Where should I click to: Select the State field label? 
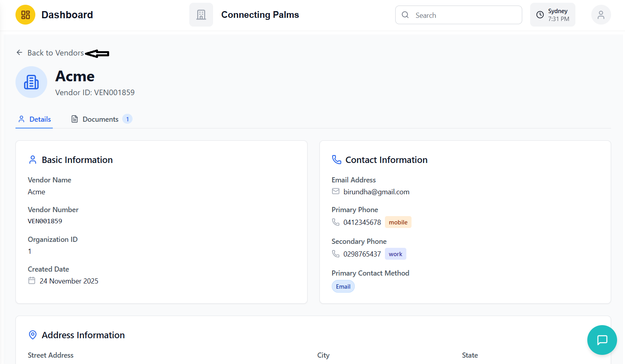[470, 355]
